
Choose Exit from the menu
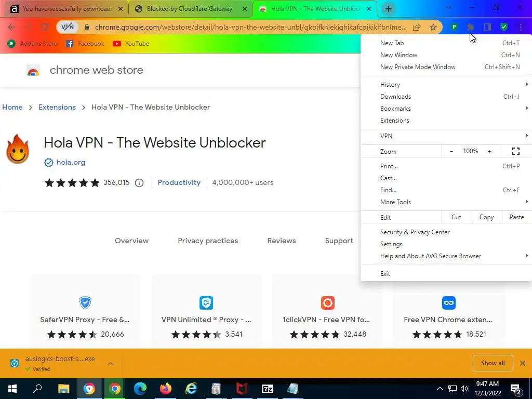point(446,274)
